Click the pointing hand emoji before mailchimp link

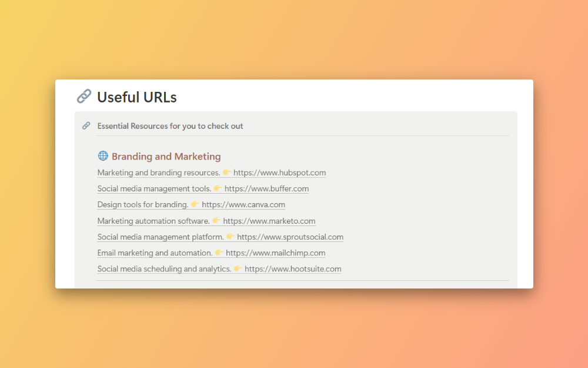coord(219,253)
